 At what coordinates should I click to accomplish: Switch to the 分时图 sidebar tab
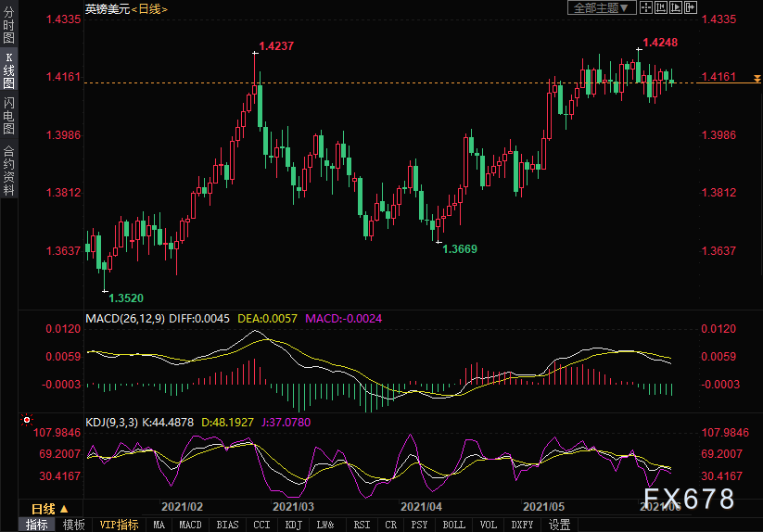coord(8,25)
